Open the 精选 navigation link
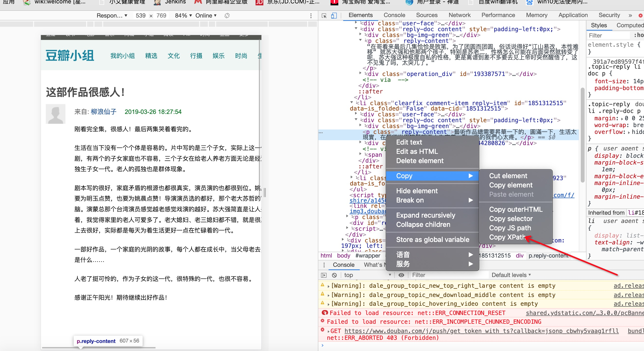The height and width of the screenshot is (351, 644). pyautogui.click(x=151, y=56)
